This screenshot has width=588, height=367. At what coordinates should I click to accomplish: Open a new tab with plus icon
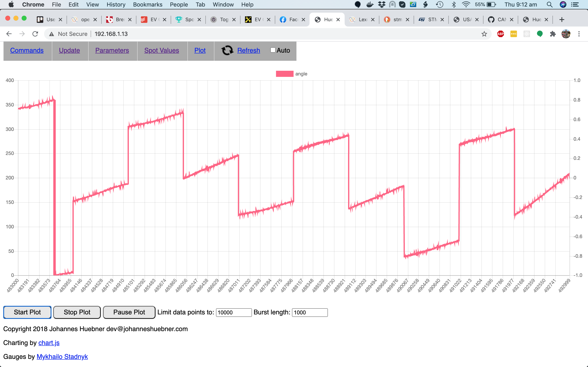[561, 20]
